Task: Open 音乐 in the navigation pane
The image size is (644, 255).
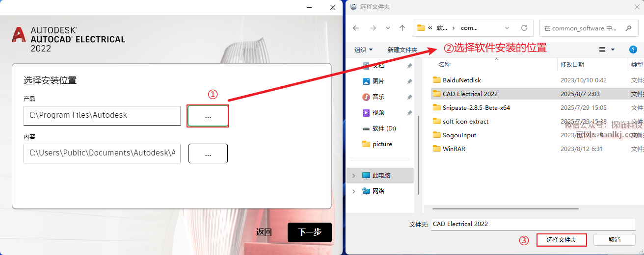Action: click(x=378, y=97)
